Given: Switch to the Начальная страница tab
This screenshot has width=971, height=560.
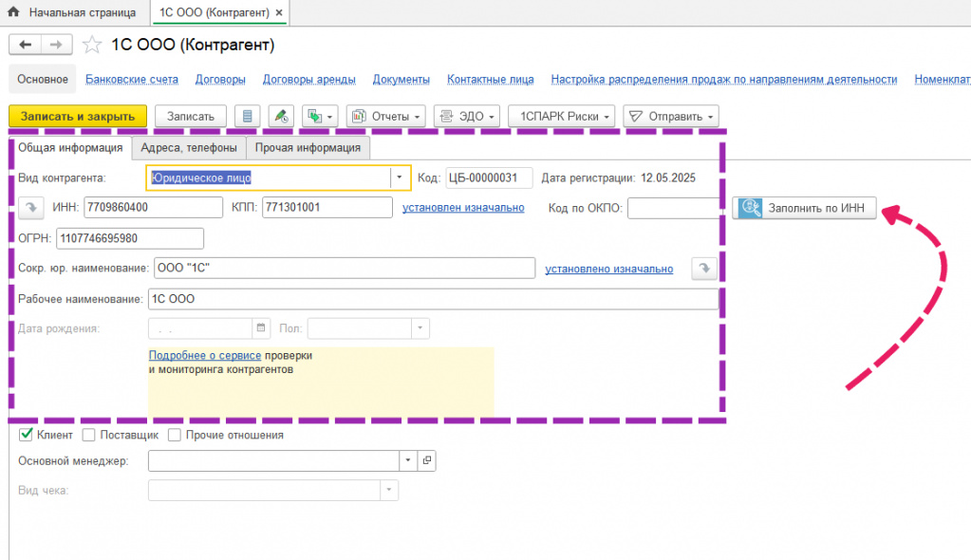Looking at the screenshot, I should click(74, 12).
